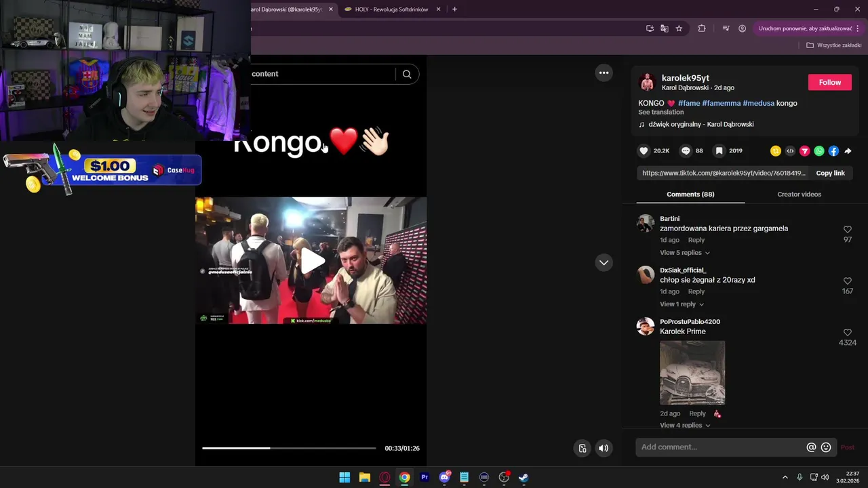Screen dimensions: 868x488
Task: Go to the next video with down chevron
Action: pyautogui.click(x=604, y=262)
